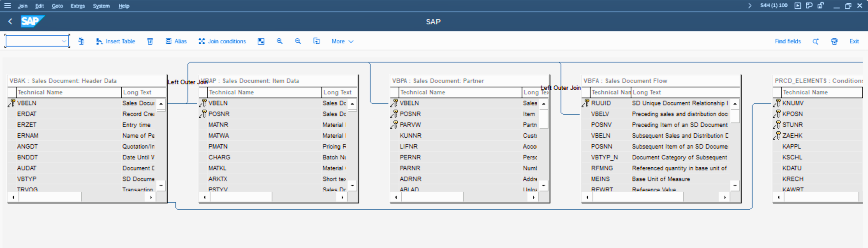
Task: Open the hamburger menu at top left
Action: click(x=7, y=5)
